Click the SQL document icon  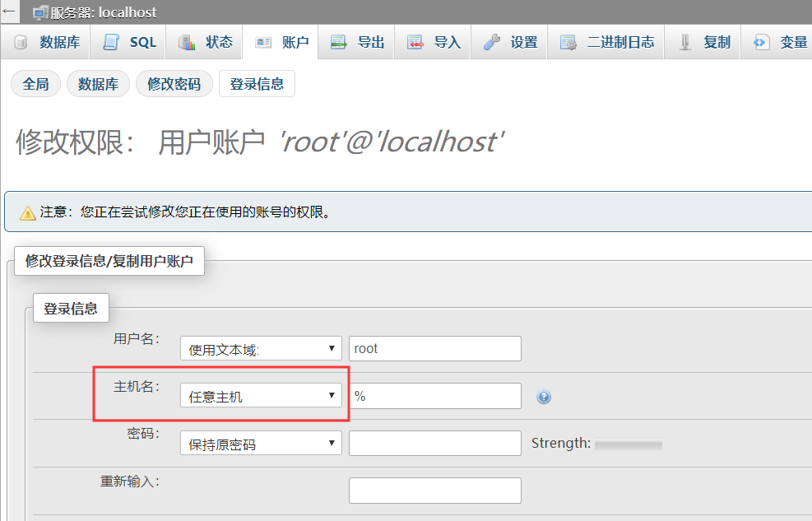tap(111, 42)
